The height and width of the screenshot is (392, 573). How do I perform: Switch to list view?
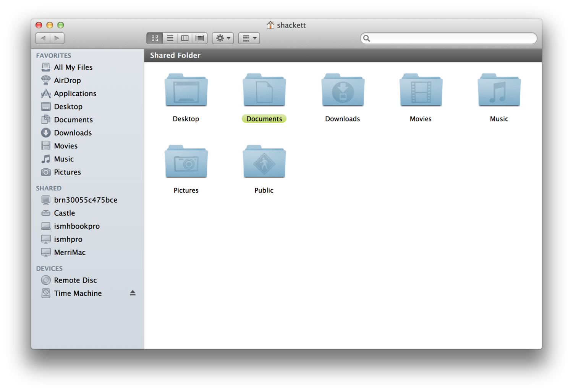[x=170, y=38]
